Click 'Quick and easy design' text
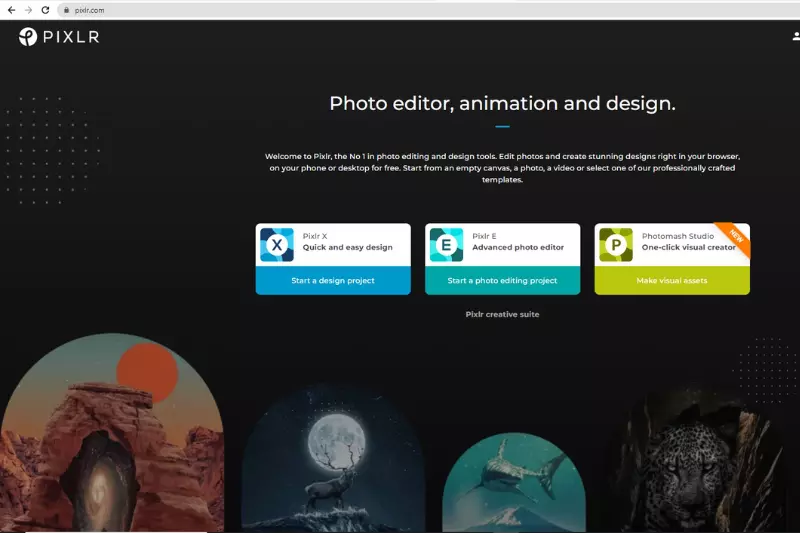800x533 pixels. (347, 247)
